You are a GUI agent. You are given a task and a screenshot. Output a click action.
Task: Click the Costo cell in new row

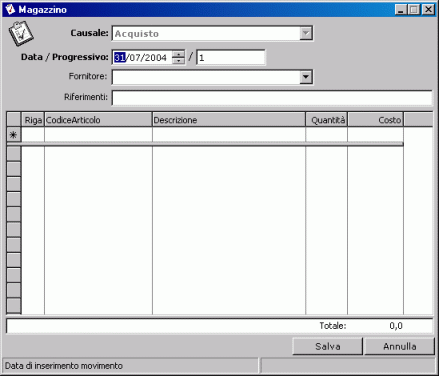(x=375, y=135)
